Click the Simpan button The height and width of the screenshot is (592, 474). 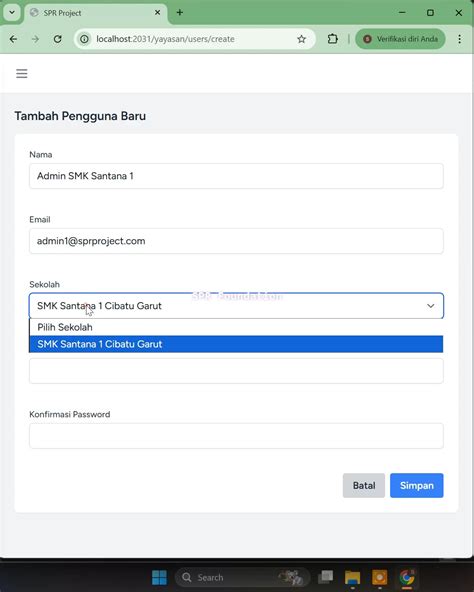pos(417,485)
